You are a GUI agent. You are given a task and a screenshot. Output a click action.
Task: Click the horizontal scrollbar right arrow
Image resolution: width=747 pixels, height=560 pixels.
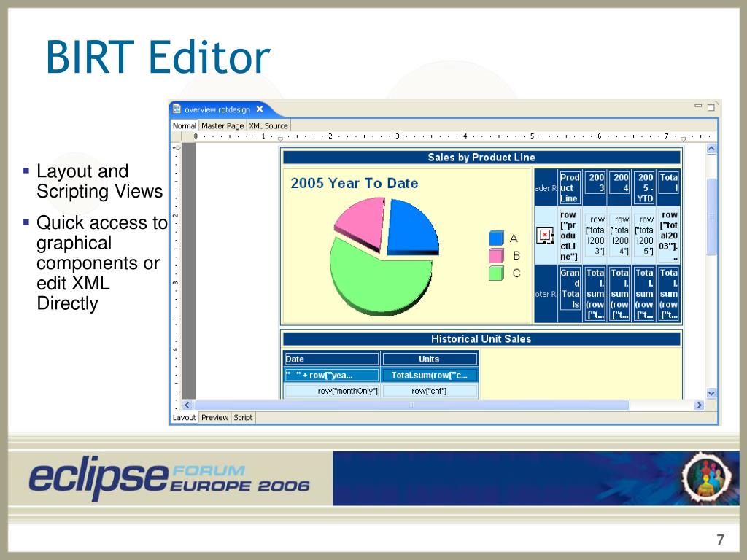tap(700, 405)
